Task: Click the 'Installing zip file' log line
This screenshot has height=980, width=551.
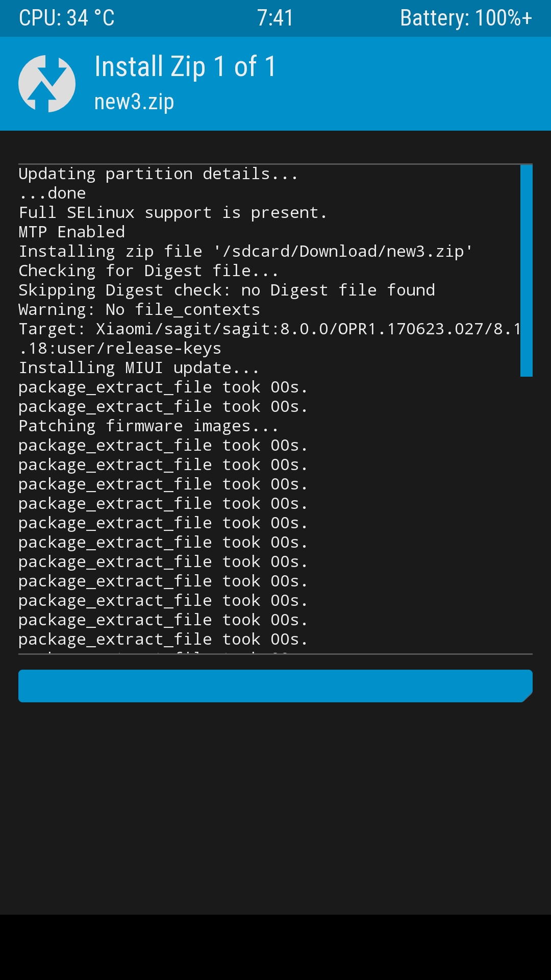Action: click(x=245, y=252)
